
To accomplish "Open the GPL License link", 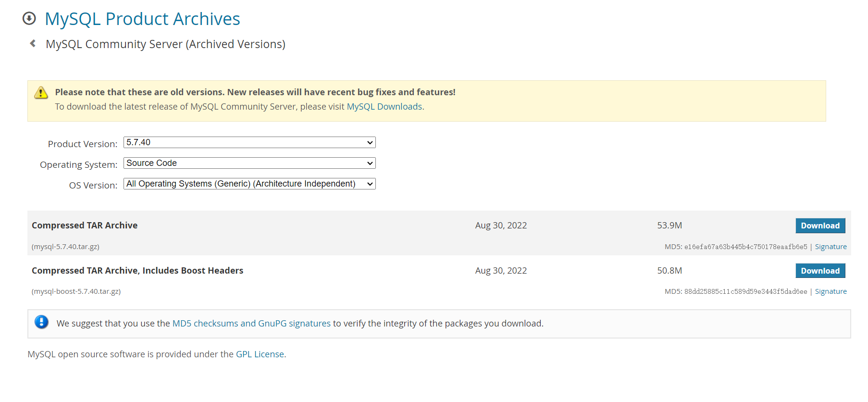I will pos(260,354).
